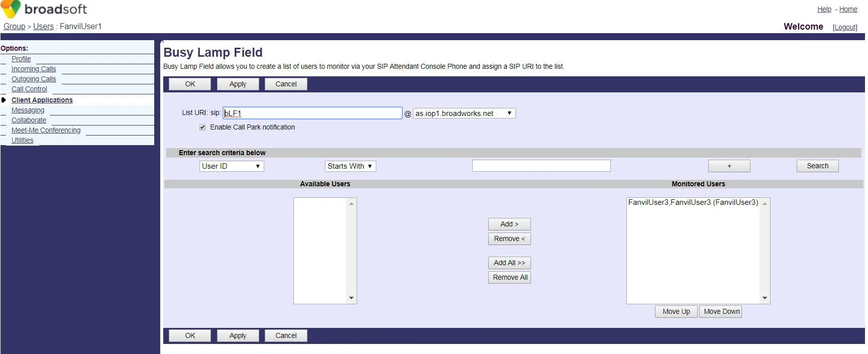
Task: Click the BroadSoft logo icon
Action: [11, 9]
